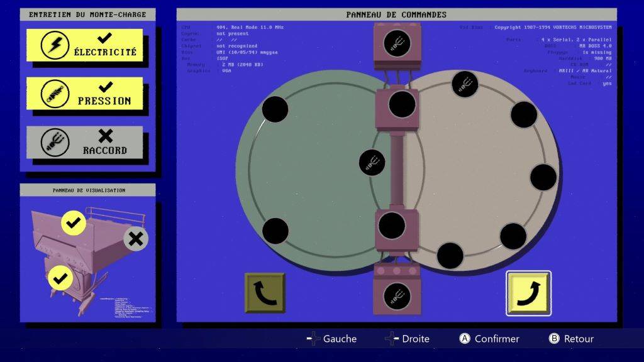Click the lightning bolt Électricité icon
This screenshot has width=644, height=362.
[x=55, y=45]
